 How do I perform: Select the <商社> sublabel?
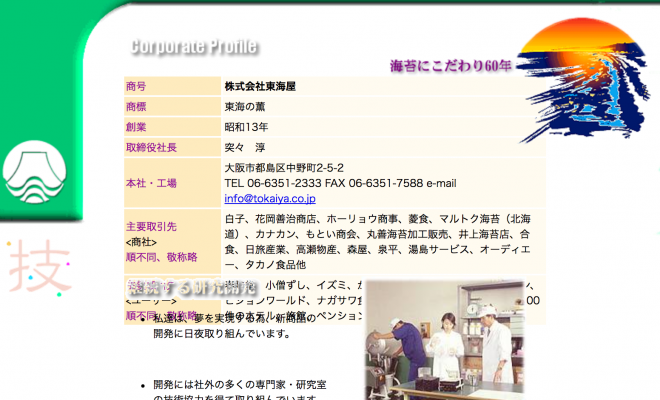(141, 242)
